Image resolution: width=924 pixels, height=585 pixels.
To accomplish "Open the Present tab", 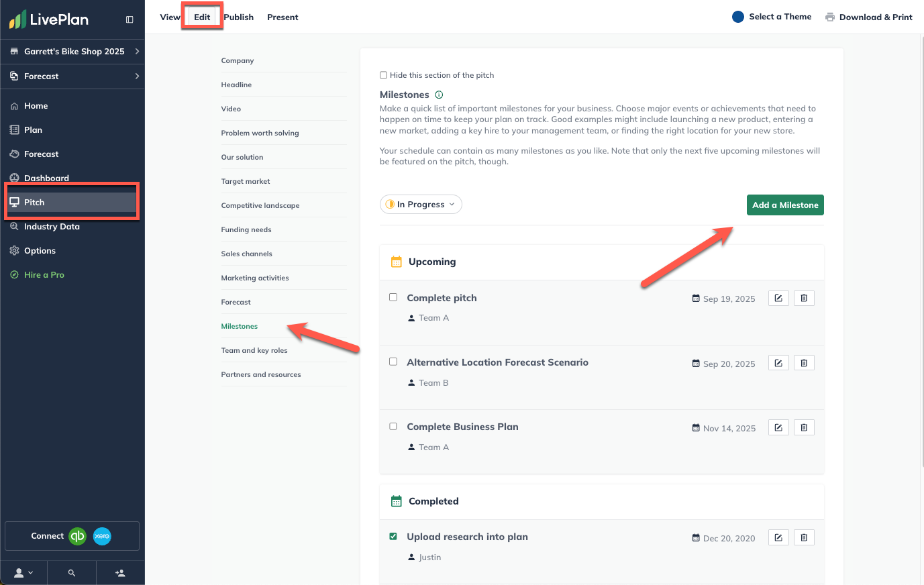I will point(283,17).
